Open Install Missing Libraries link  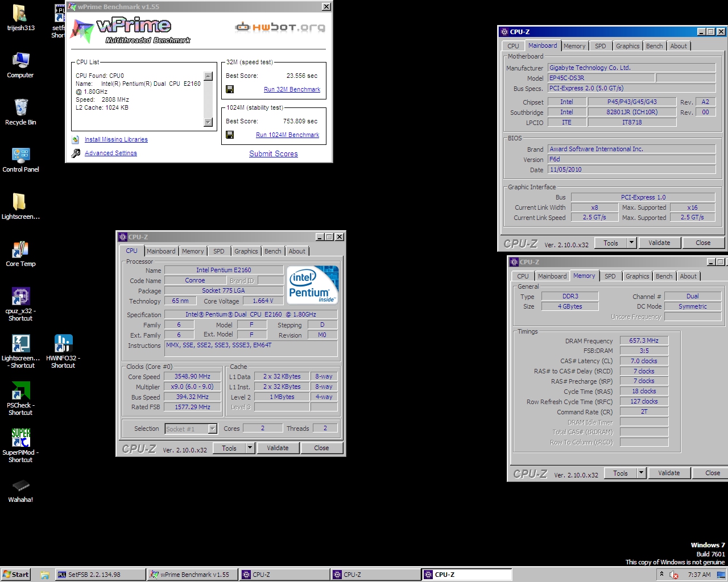tap(116, 139)
